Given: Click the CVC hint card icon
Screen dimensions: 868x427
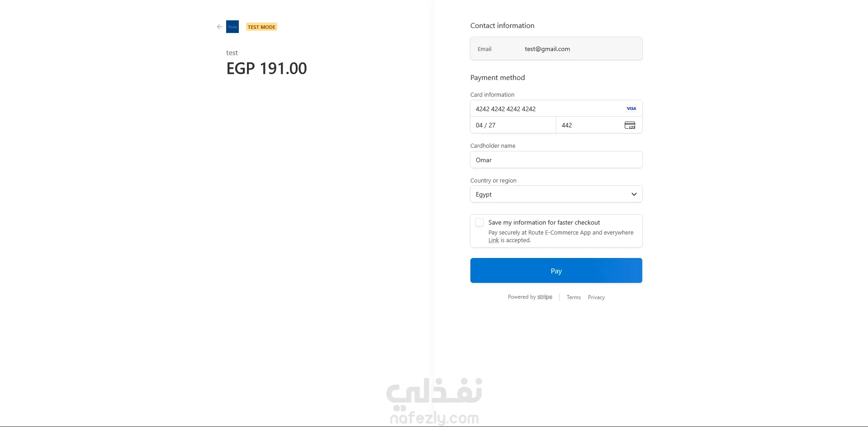Looking at the screenshot, I should [630, 126].
